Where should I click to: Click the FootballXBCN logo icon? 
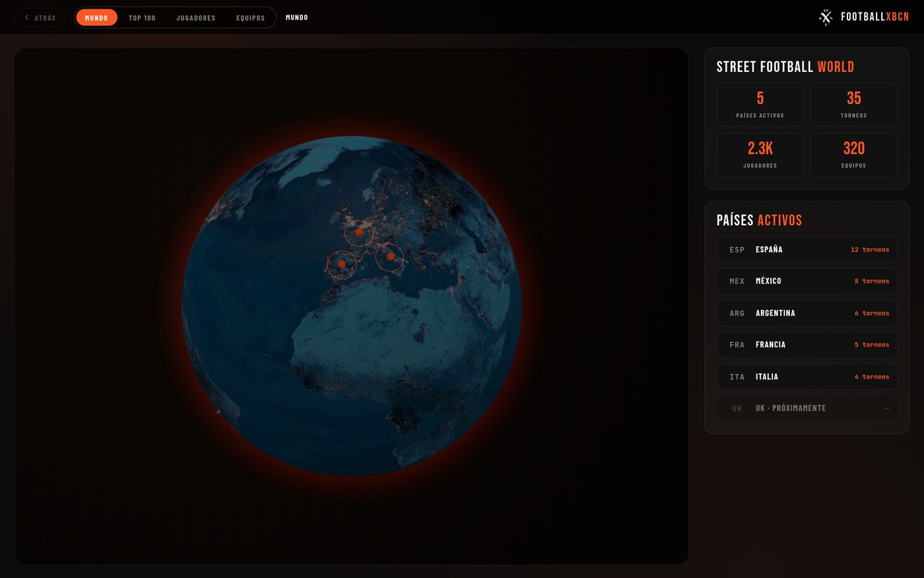pyautogui.click(x=826, y=17)
